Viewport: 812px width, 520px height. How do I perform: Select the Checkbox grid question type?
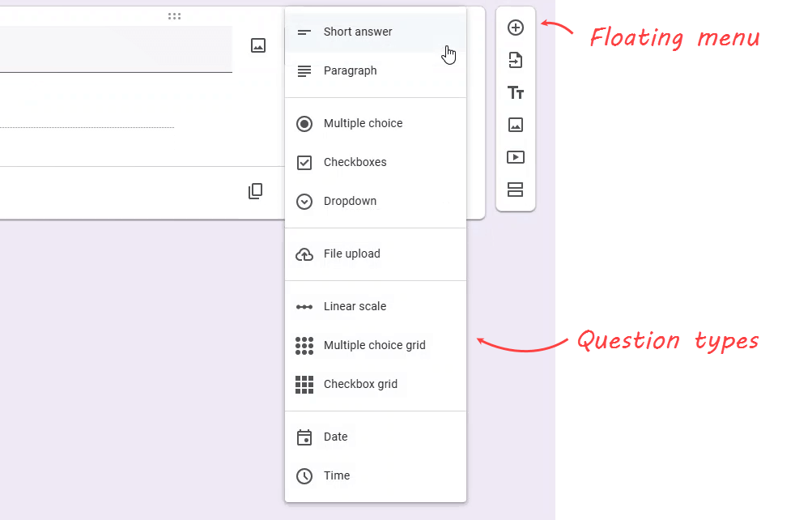360,384
